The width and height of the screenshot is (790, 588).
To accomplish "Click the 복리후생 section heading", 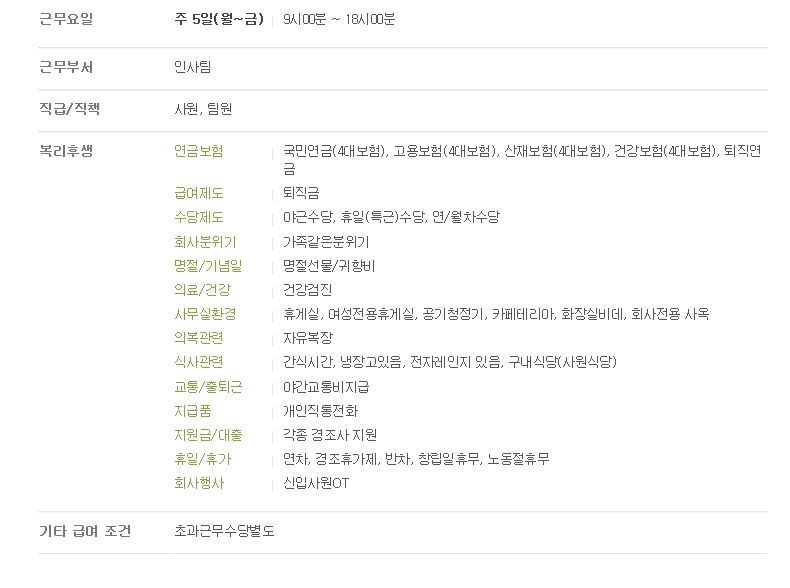I will pos(66,151).
